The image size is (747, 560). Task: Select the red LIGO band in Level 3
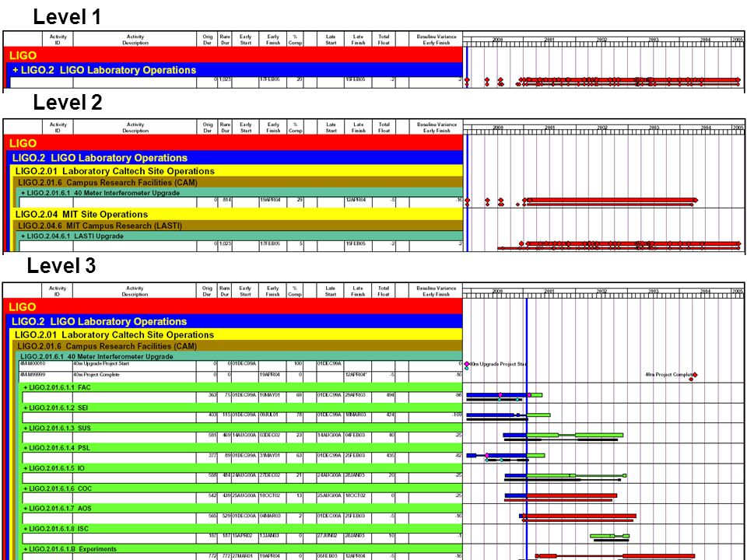point(233,306)
